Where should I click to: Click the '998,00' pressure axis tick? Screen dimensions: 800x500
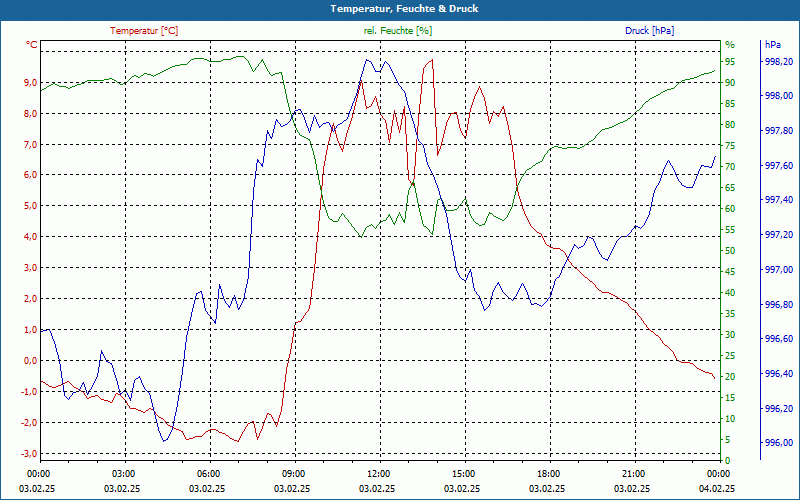[779, 96]
